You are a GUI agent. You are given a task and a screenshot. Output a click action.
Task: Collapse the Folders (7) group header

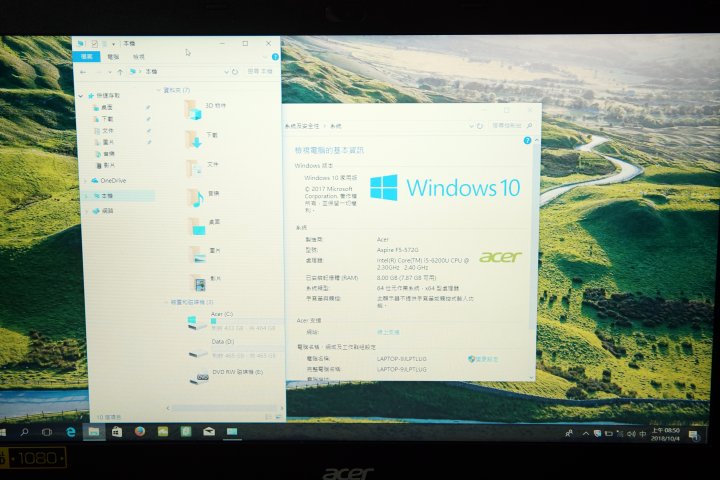[x=159, y=90]
